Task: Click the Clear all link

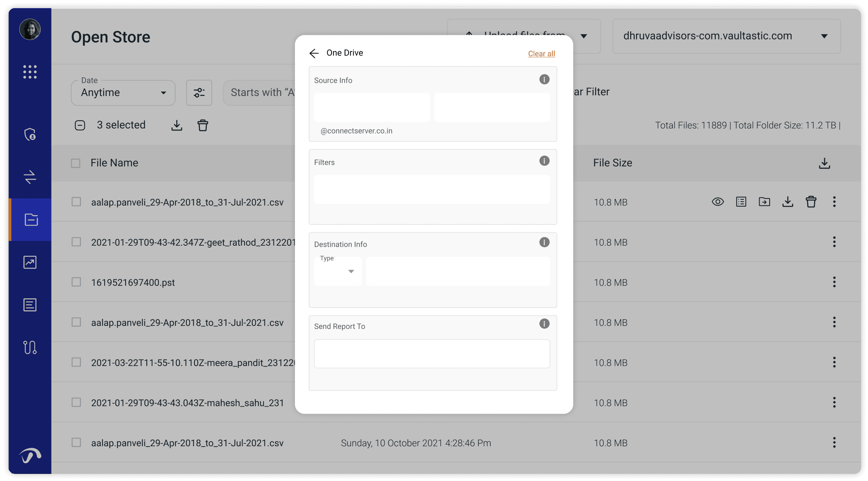Action: (x=541, y=54)
